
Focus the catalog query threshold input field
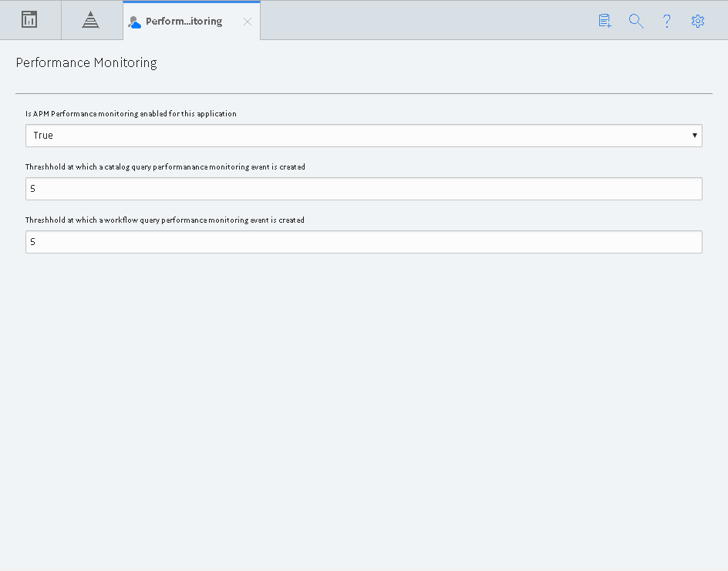tap(363, 189)
